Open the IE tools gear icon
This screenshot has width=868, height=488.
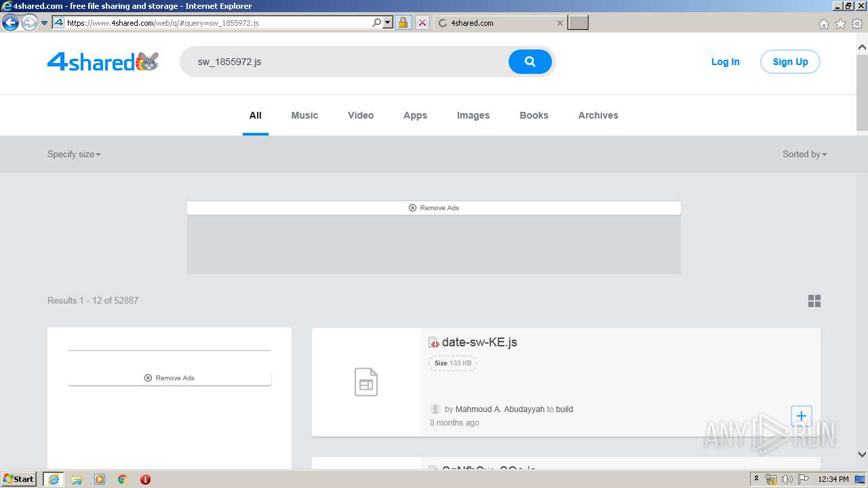857,24
